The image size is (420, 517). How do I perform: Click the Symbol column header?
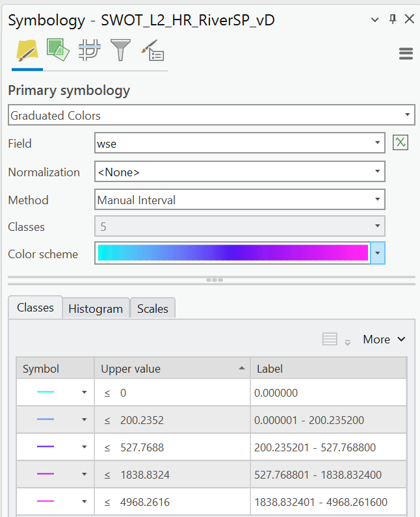(x=55, y=368)
